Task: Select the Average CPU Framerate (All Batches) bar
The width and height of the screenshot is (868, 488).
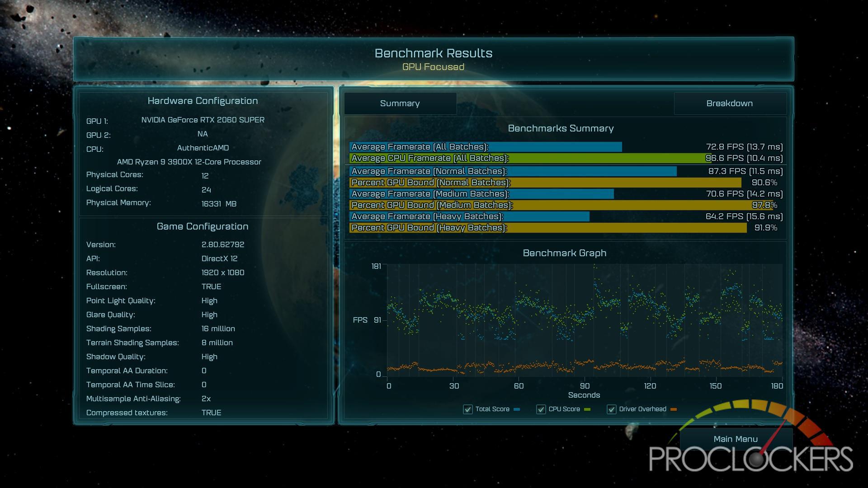Action: (530, 158)
